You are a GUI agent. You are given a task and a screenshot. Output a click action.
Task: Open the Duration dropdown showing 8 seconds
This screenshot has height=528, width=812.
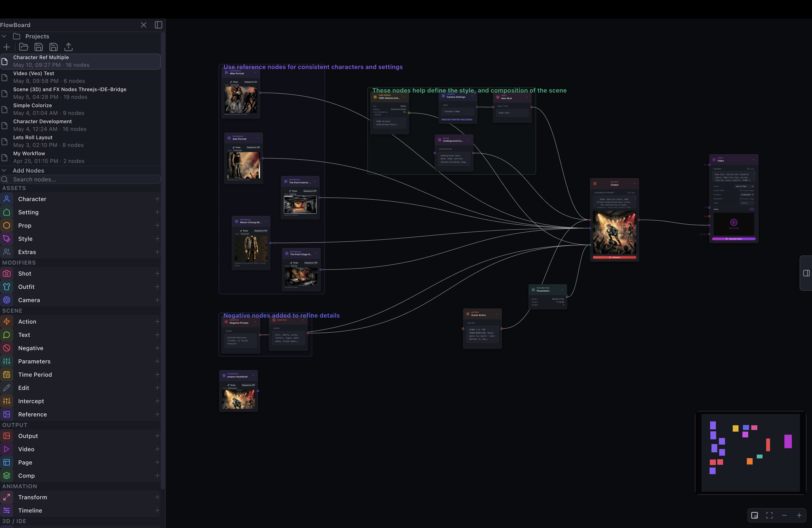747,195
